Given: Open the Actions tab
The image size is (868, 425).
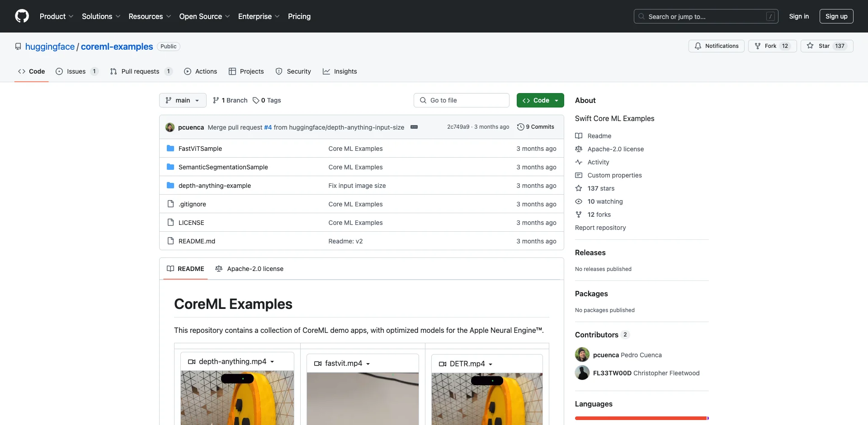Looking at the screenshot, I should click(x=201, y=71).
